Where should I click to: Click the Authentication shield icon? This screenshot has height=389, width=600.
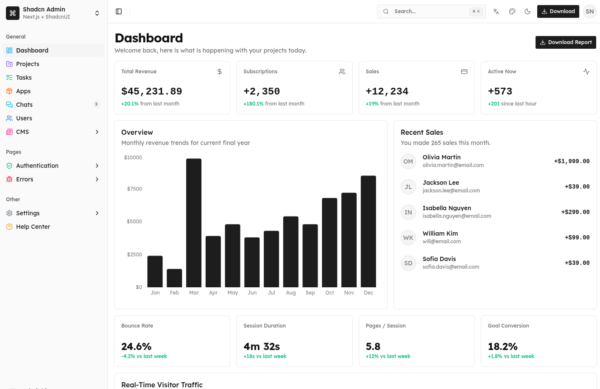click(x=9, y=166)
